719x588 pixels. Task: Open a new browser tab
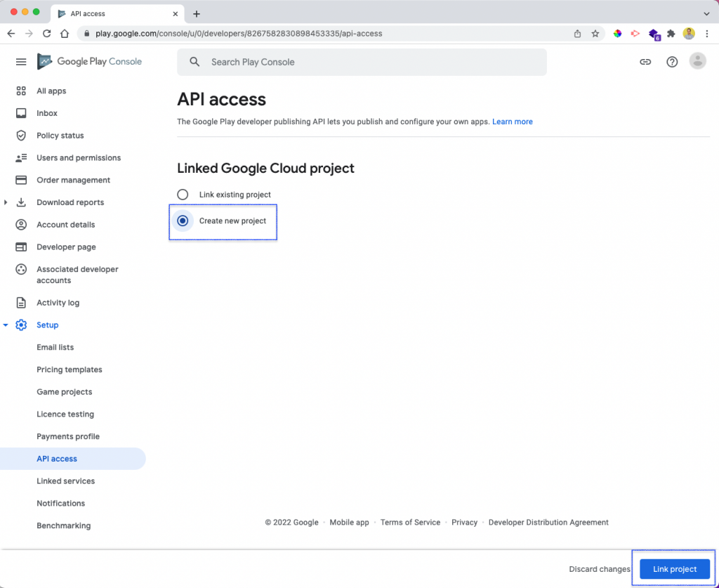(197, 14)
